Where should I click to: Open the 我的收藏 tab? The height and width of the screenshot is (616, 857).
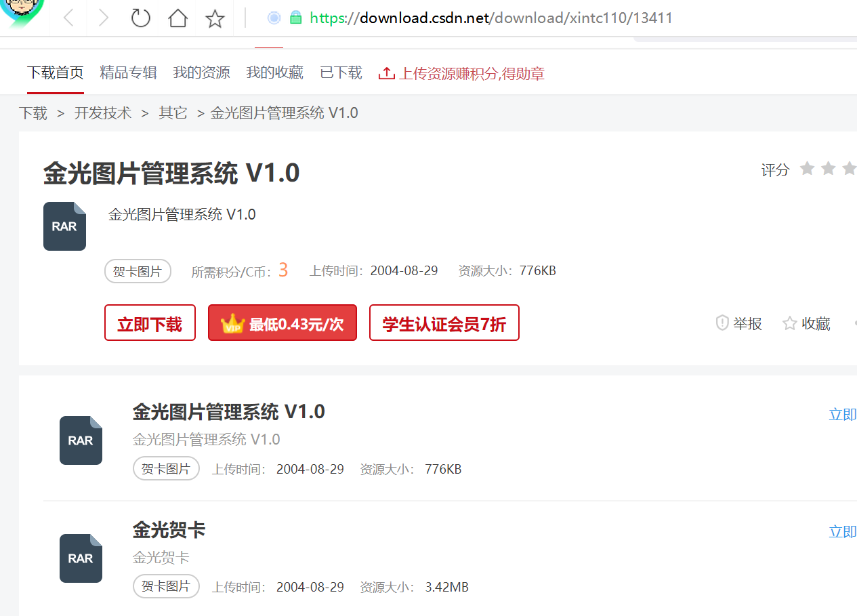(274, 73)
